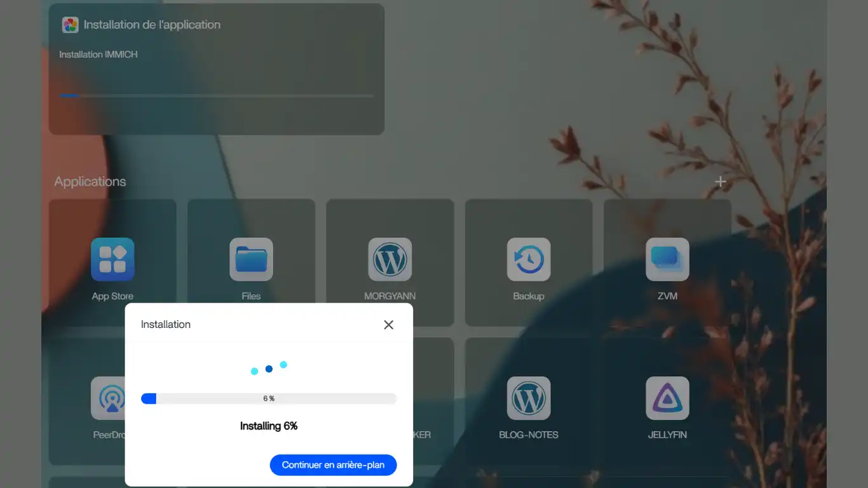Click the Immich icon in the installation widget
The image size is (868, 488).
(x=70, y=25)
